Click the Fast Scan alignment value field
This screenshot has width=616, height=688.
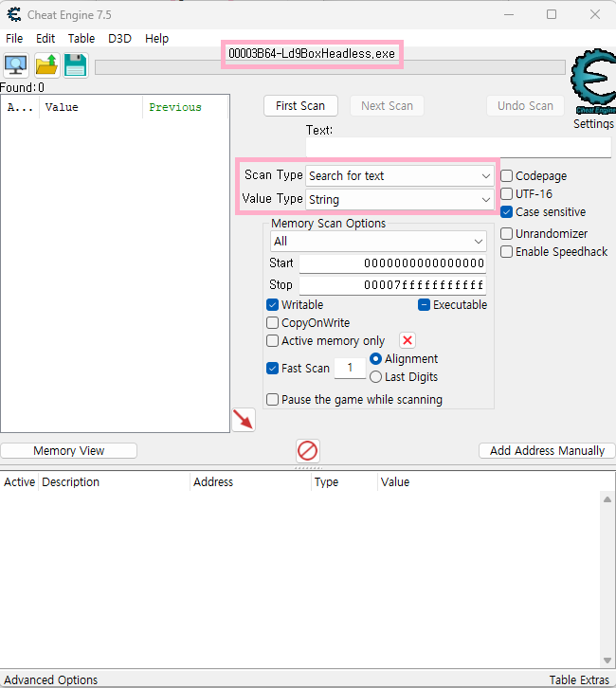[x=350, y=368]
